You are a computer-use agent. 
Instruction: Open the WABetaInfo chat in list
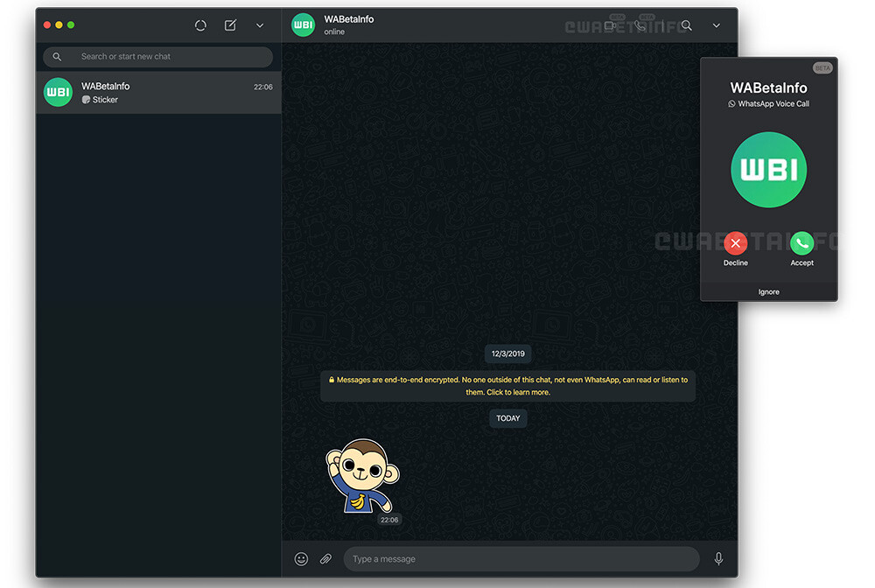coord(158,93)
